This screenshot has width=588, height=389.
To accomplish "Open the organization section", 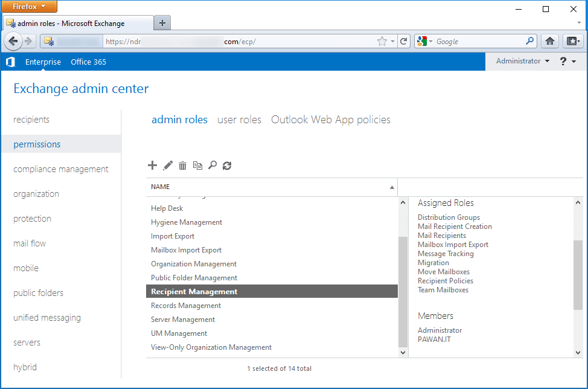I will [36, 194].
